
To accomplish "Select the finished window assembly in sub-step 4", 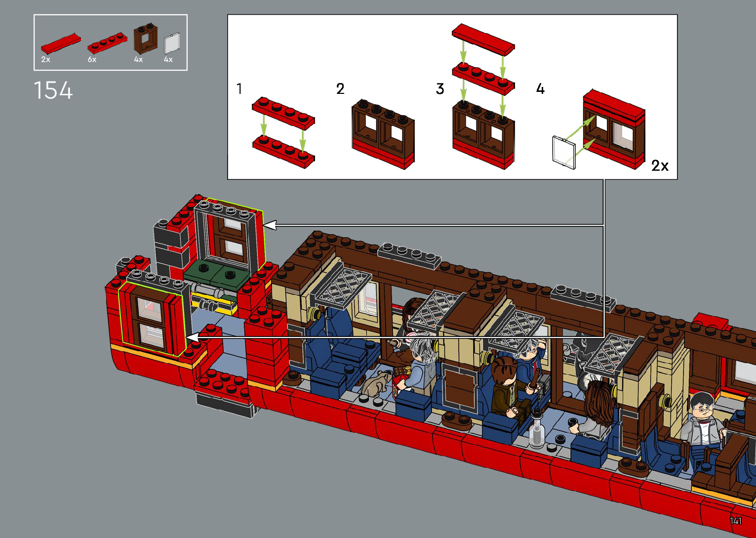I will click(614, 129).
